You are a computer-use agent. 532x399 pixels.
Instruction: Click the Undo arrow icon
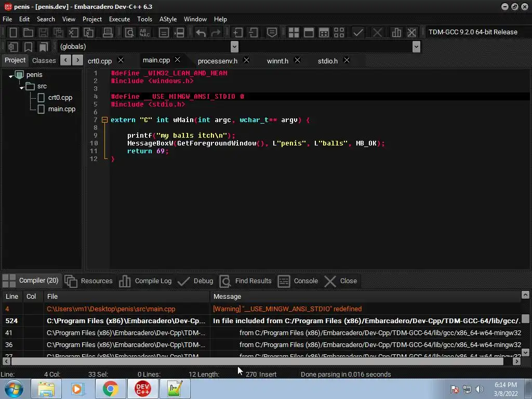(x=201, y=33)
